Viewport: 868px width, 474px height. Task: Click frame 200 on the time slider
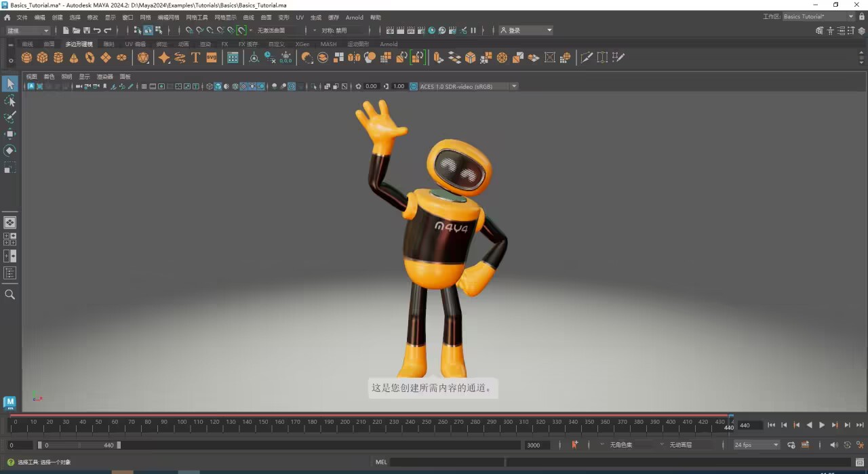(345, 423)
